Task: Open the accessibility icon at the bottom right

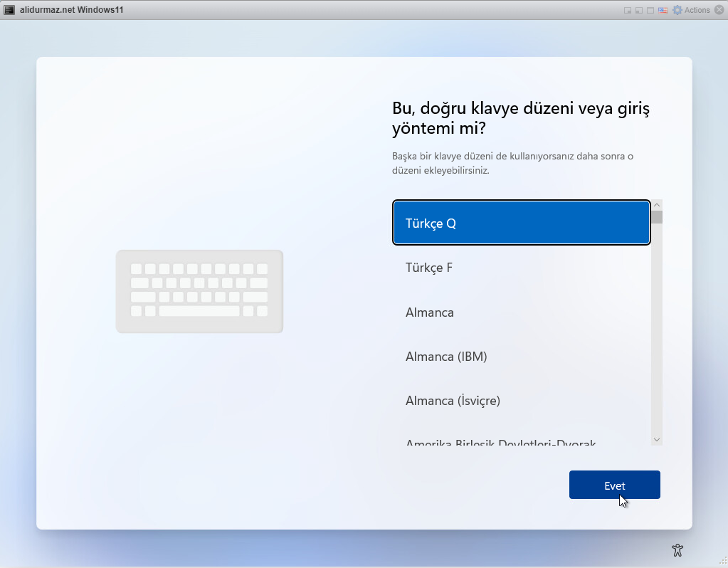Action: click(677, 550)
